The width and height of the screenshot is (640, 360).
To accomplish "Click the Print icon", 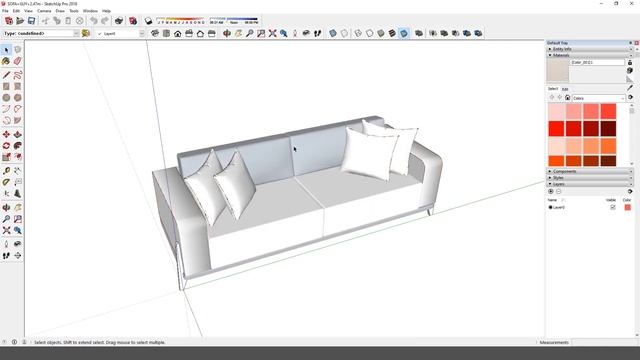I will click(119, 21).
